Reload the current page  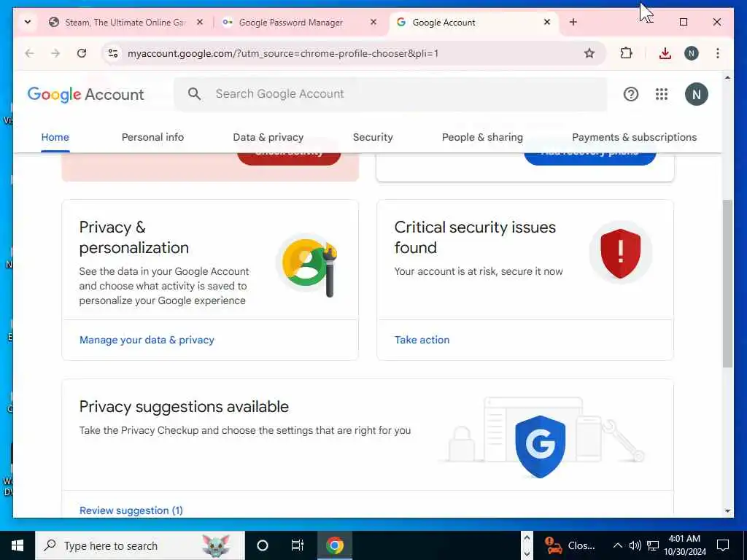coord(82,53)
